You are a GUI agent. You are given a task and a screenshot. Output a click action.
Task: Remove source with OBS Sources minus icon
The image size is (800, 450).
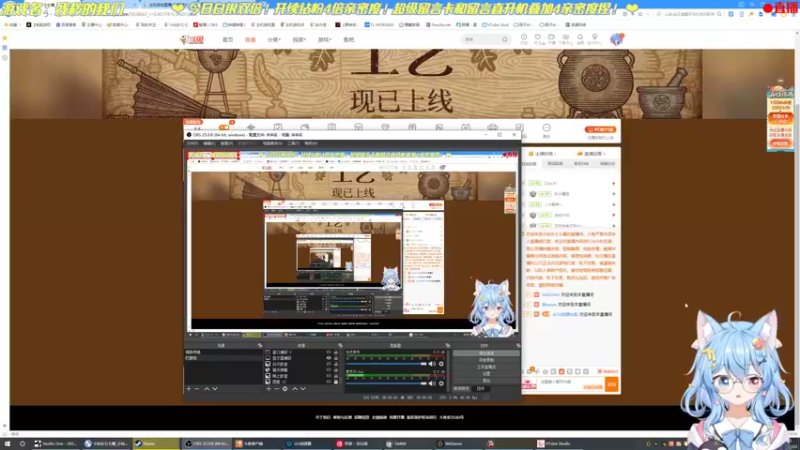(x=277, y=389)
